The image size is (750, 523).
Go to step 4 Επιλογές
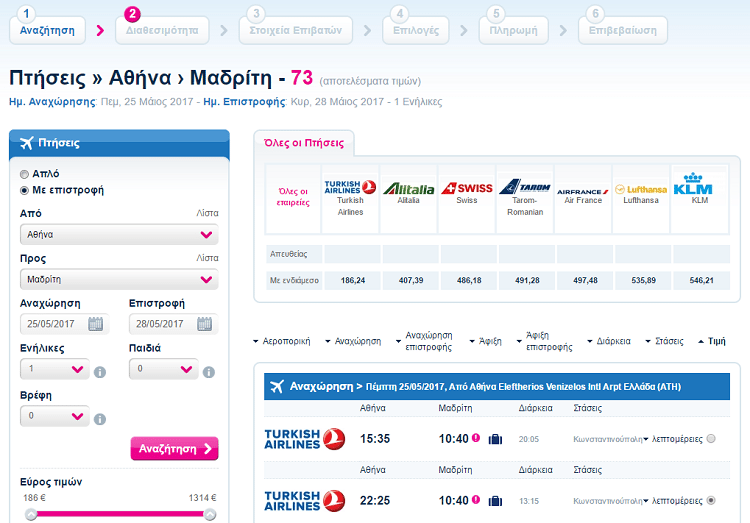click(x=416, y=30)
